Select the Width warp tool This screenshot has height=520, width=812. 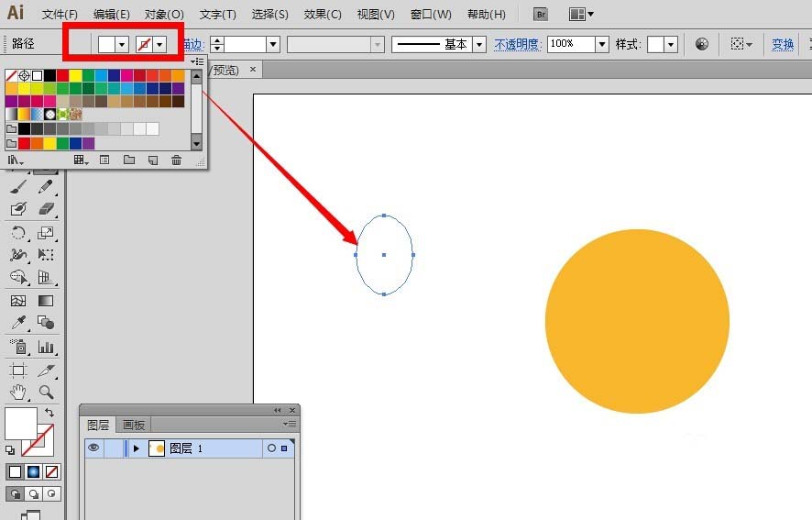click(18, 255)
